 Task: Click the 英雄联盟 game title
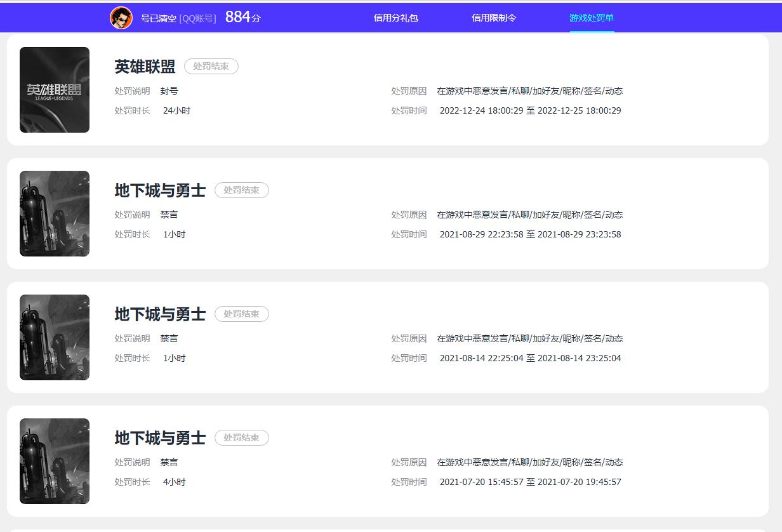click(x=145, y=67)
